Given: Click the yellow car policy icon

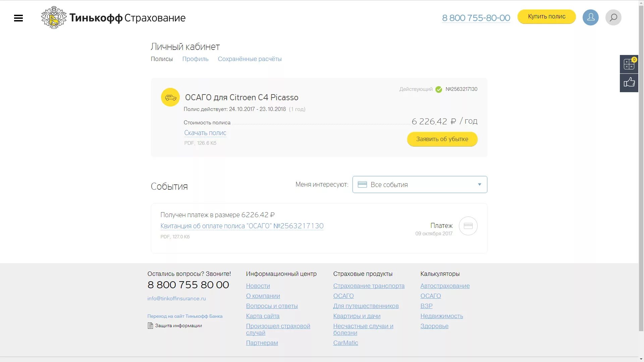Looking at the screenshot, I should [170, 98].
